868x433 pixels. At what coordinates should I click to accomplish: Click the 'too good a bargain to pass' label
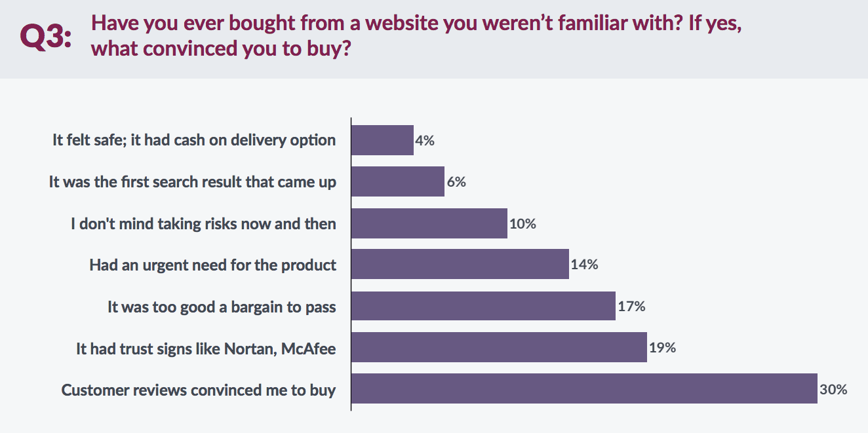click(222, 306)
